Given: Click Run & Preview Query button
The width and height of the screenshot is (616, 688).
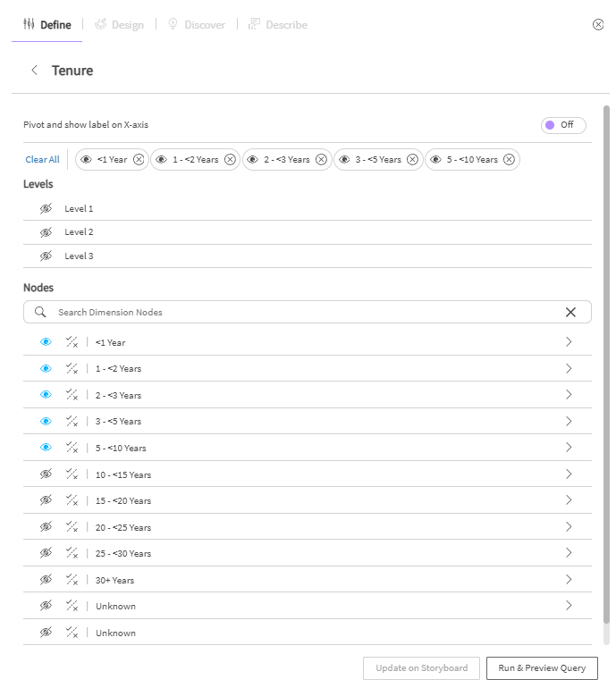Looking at the screenshot, I should (542, 668).
